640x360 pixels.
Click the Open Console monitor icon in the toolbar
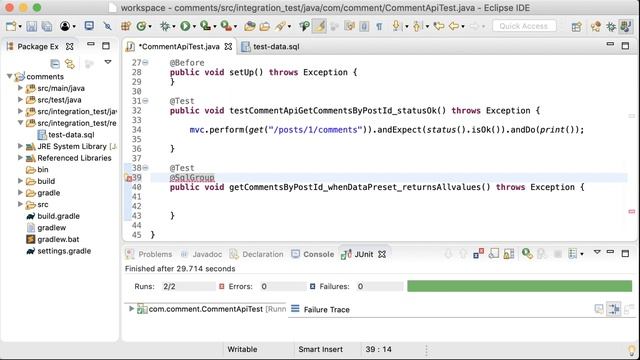click(89, 26)
